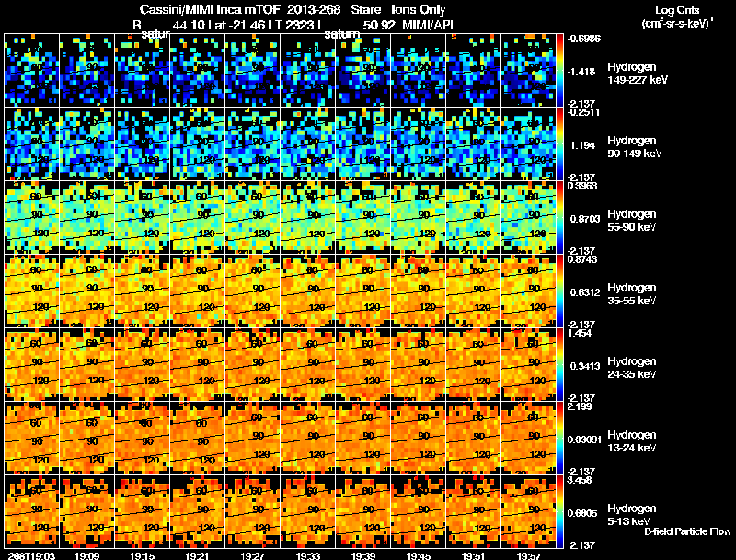Click the '0.8703' colorbar value
This screenshot has height=560, width=736.
point(584,219)
